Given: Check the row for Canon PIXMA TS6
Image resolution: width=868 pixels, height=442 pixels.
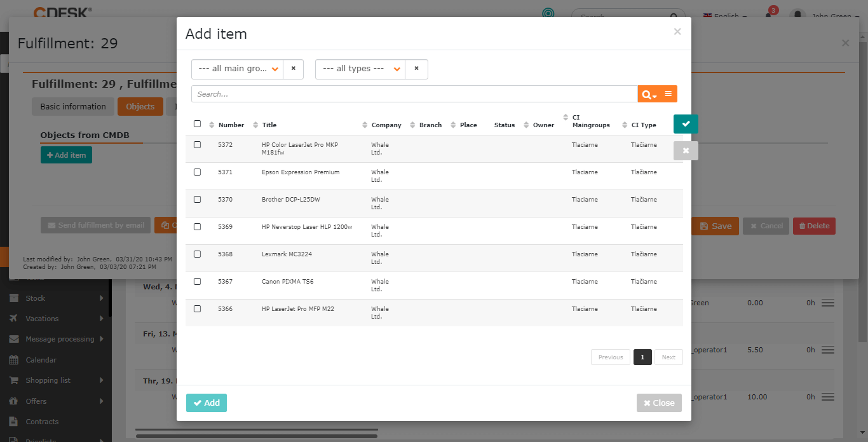Looking at the screenshot, I should [197, 282].
